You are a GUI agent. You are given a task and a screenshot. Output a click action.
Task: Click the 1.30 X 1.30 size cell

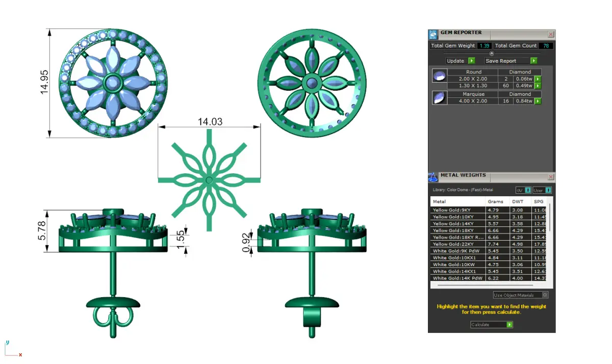[x=473, y=86]
